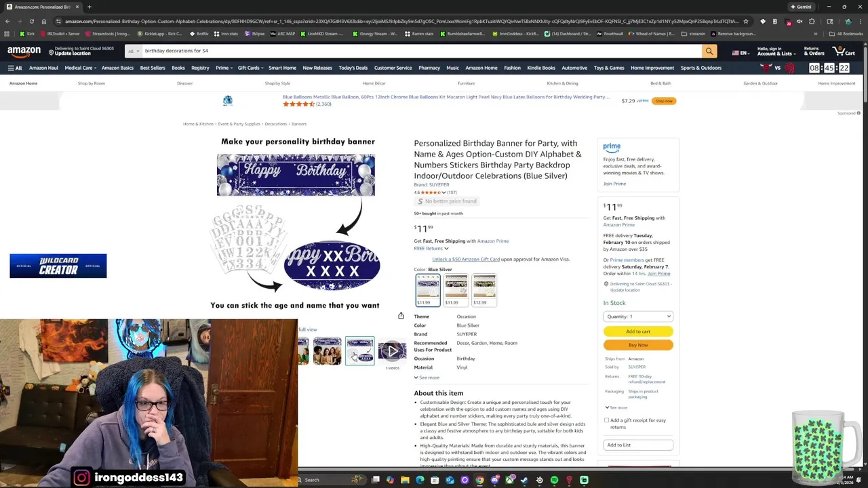This screenshot has width=868, height=488.
Task: Open the EN language selector
Action: pyautogui.click(x=740, y=52)
